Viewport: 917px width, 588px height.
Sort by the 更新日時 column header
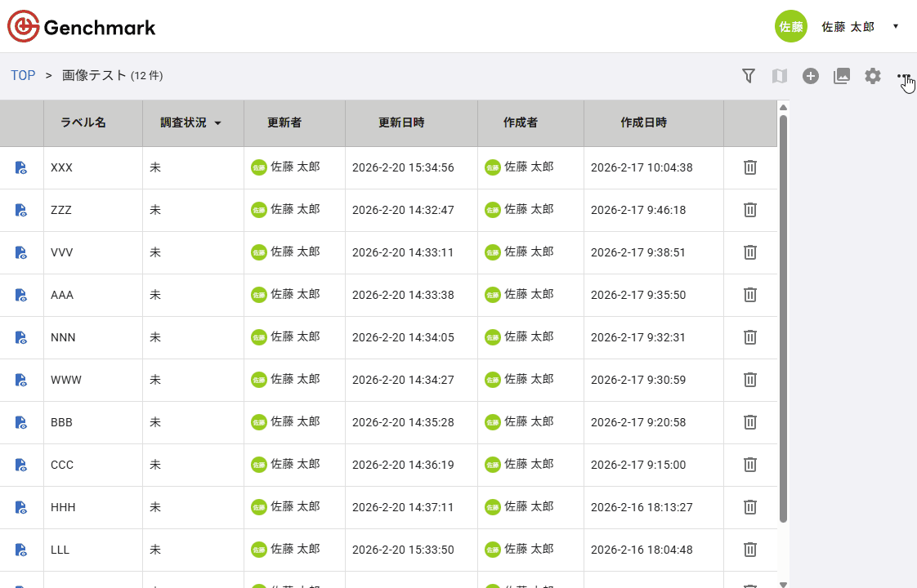tap(400, 122)
